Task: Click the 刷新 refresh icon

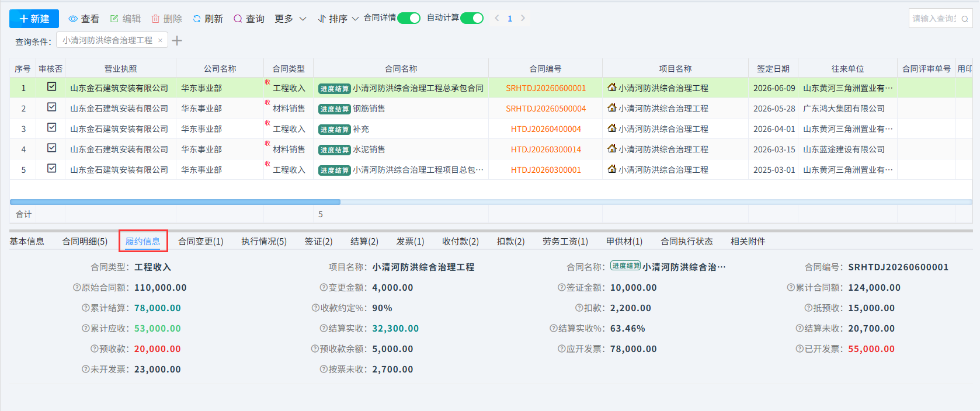Action: click(197, 19)
